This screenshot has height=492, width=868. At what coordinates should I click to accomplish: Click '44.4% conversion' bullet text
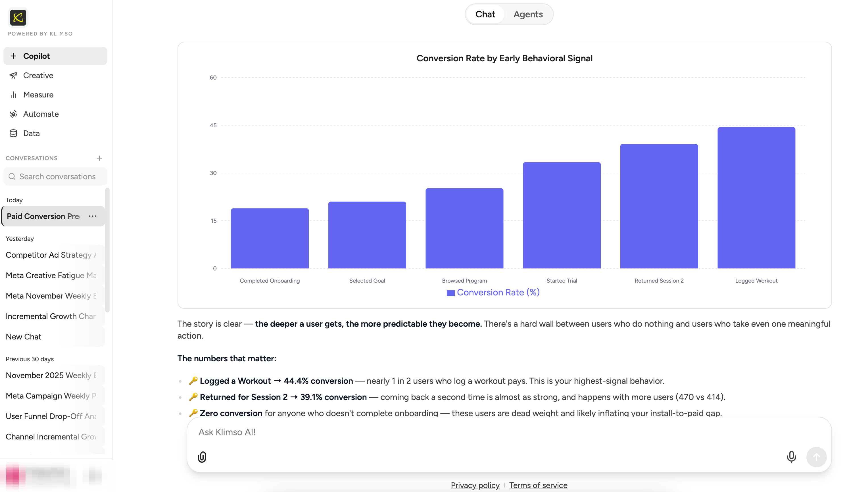pyautogui.click(x=318, y=381)
